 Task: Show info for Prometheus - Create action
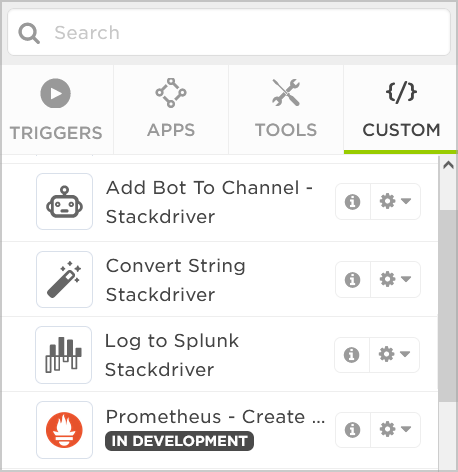(x=353, y=430)
